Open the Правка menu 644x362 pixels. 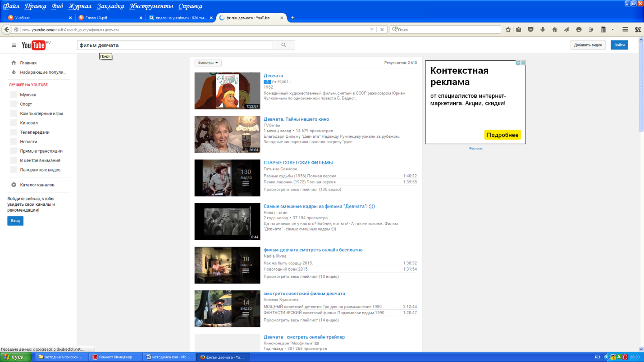click(x=36, y=6)
